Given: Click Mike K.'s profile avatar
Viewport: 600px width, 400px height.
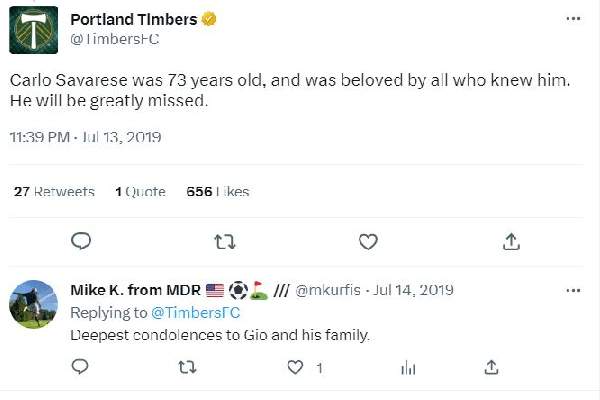Looking at the screenshot, I should tap(33, 303).
